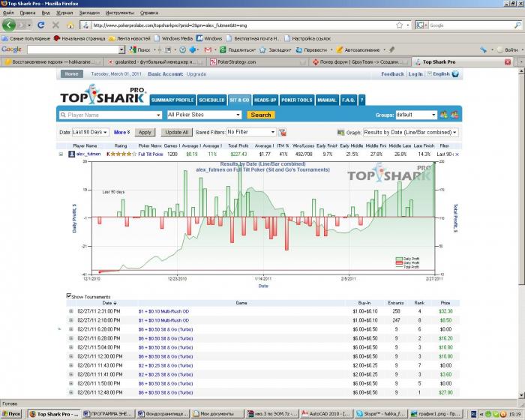Image resolution: width=525 pixels, height=420 pixels.
Task: Click the Windows Пуск start button
Action: [x=11, y=414]
